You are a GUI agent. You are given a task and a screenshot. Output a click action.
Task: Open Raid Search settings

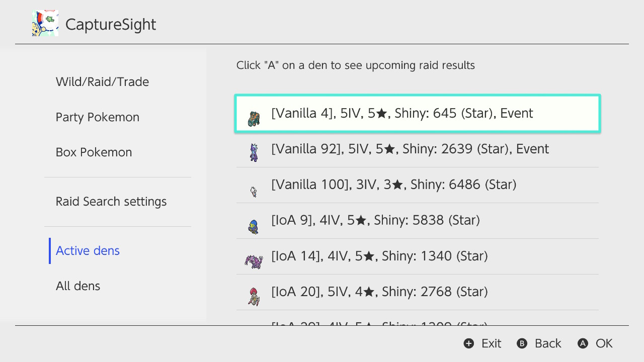[111, 202]
